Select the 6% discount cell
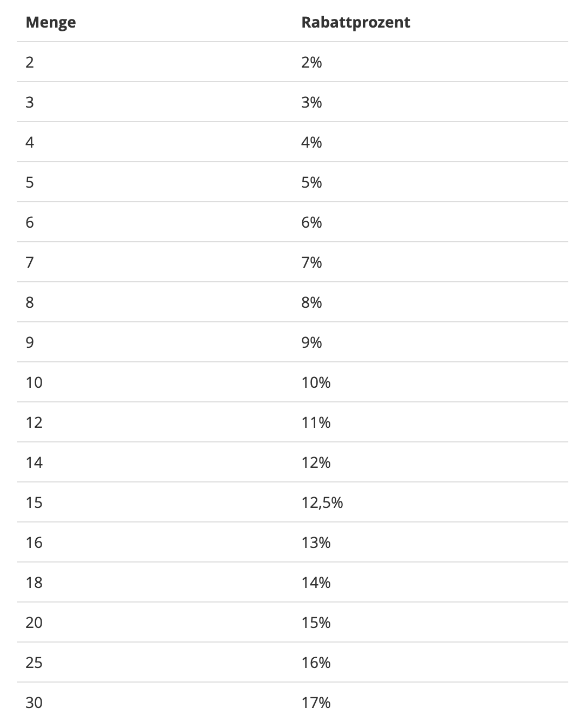Image resolution: width=571 pixels, height=728 pixels. pyautogui.click(x=311, y=222)
